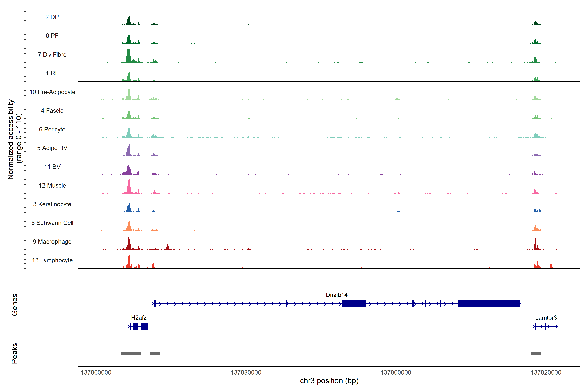Select the 9 Macrophage track label
The image size is (588, 392).
pyautogui.click(x=52, y=242)
